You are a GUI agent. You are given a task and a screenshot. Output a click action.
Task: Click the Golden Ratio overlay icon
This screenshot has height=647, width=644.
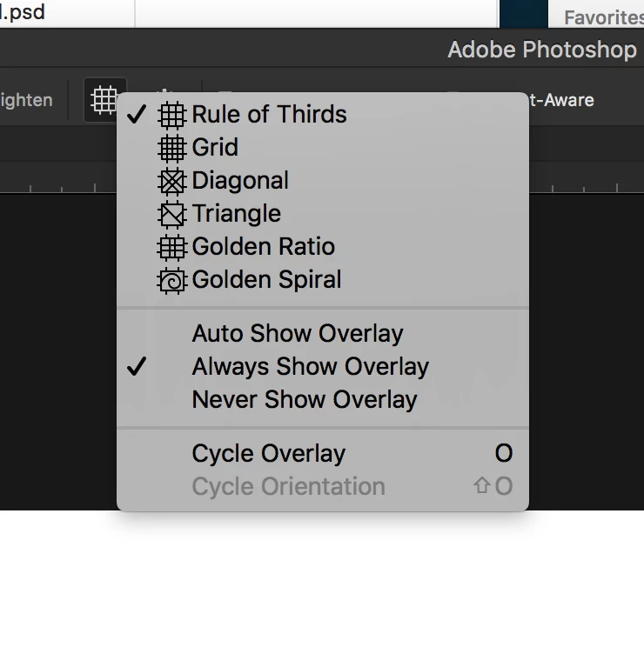point(171,247)
